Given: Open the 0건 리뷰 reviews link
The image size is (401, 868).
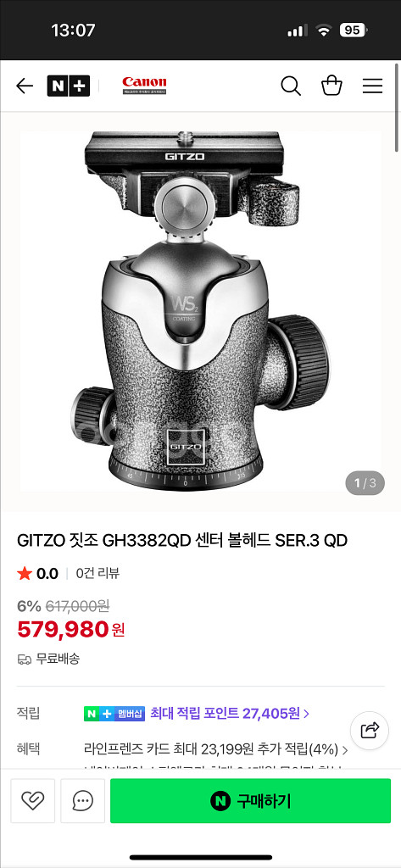Looking at the screenshot, I should (x=97, y=574).
